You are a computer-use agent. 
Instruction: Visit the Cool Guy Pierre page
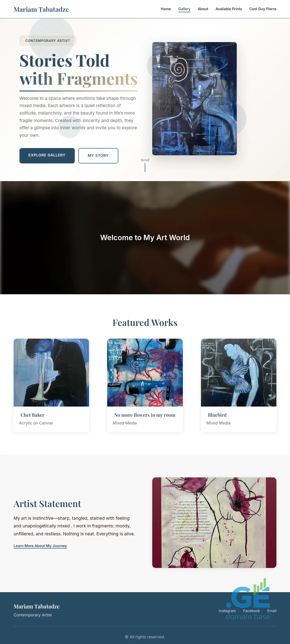pos(263,9)
